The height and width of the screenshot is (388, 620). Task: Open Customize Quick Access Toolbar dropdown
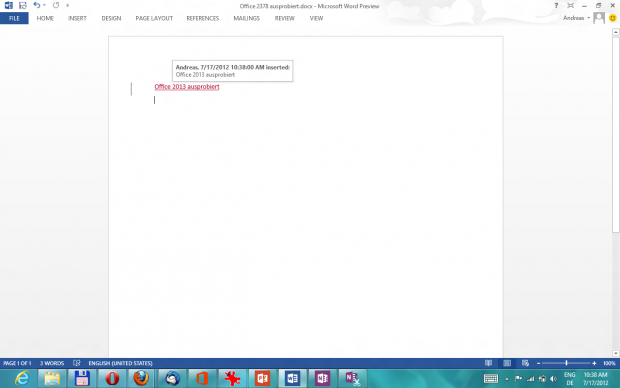(67, 6)
